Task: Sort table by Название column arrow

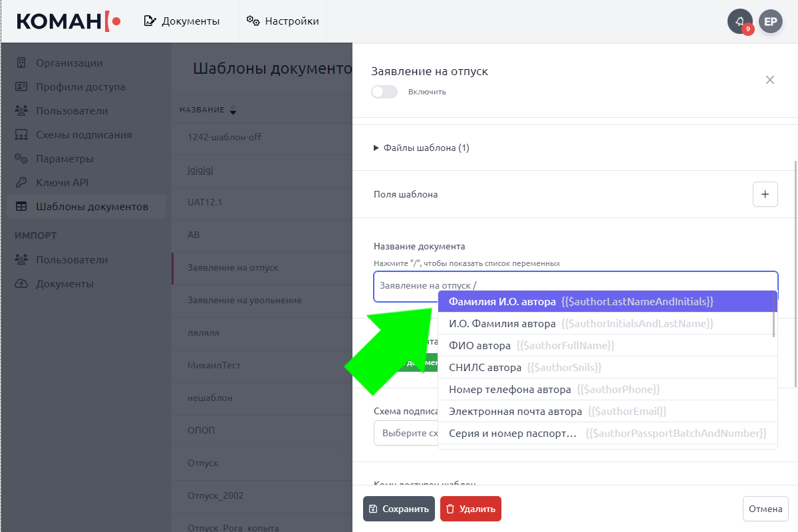Action: tap(233, 110)
